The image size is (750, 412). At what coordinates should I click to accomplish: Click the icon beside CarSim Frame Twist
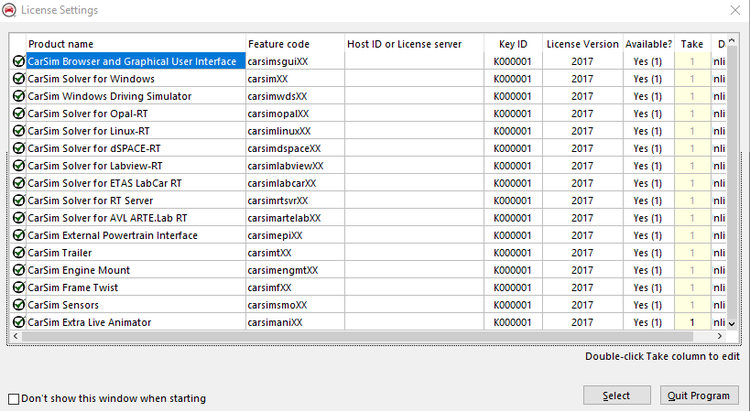tap(18, 288)
